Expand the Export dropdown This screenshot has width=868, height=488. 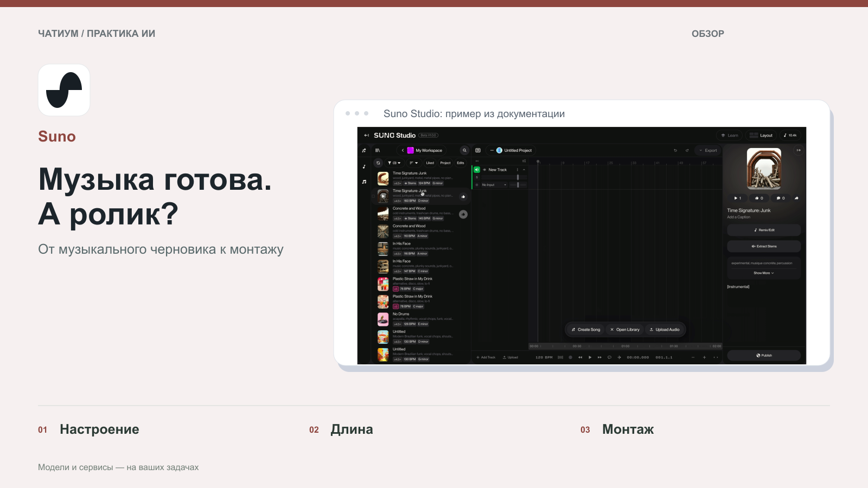pos(708,150)
